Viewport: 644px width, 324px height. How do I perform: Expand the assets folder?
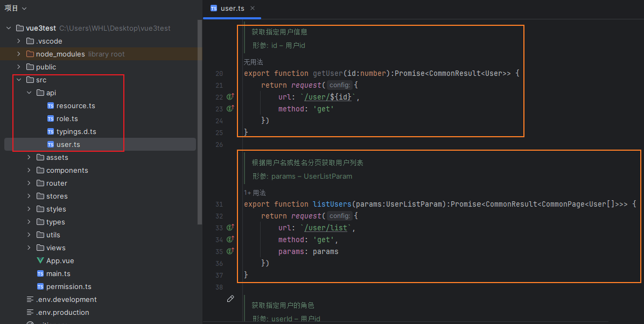[29, 157]
